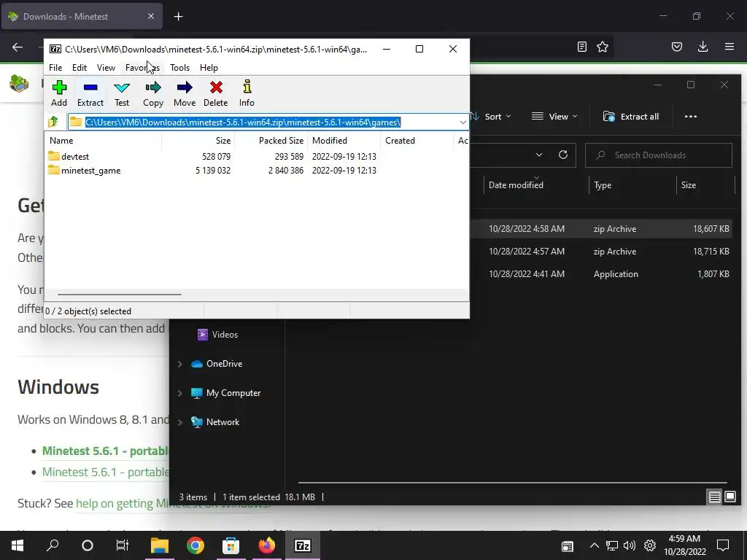Select the minetest_game folder icon
The image size is (747, 560).
[54, 170]
